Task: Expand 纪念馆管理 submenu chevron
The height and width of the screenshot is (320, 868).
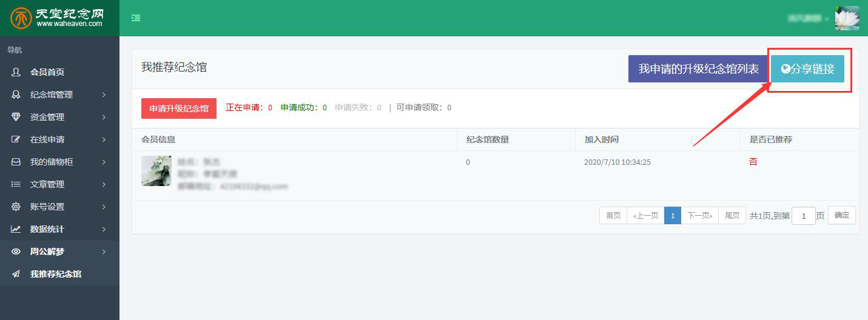Action: pos(104,95)
